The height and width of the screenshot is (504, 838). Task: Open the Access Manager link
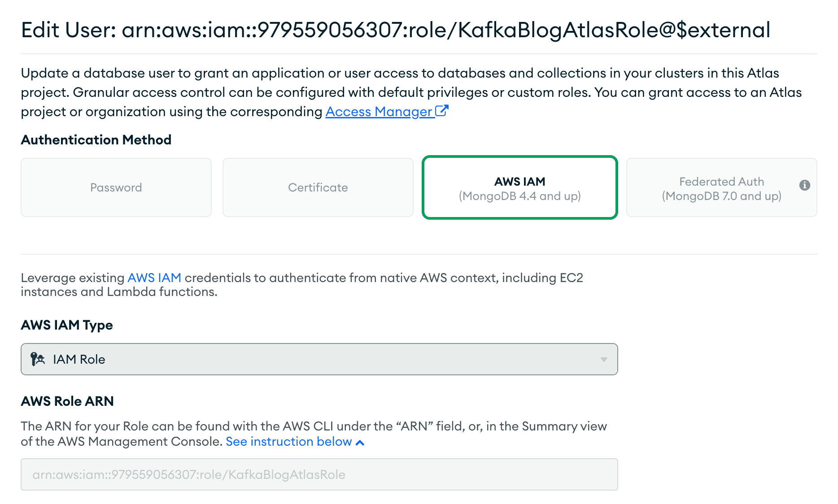pos(379,112)
